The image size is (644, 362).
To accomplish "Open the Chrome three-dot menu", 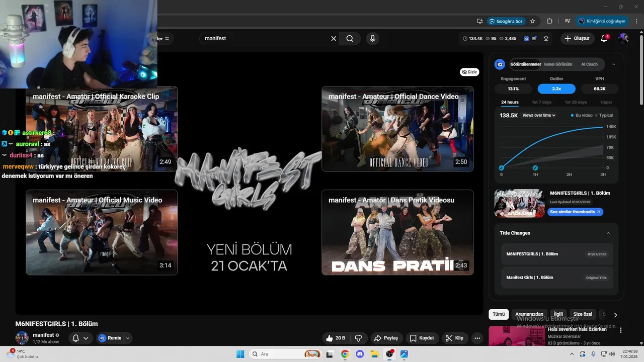I will pos(637,21).
